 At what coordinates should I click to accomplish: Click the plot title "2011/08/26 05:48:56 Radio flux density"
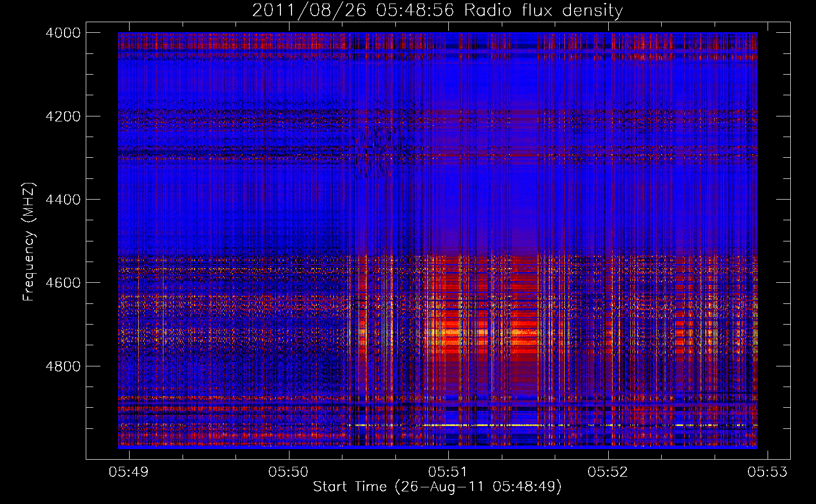click(437, 11)
